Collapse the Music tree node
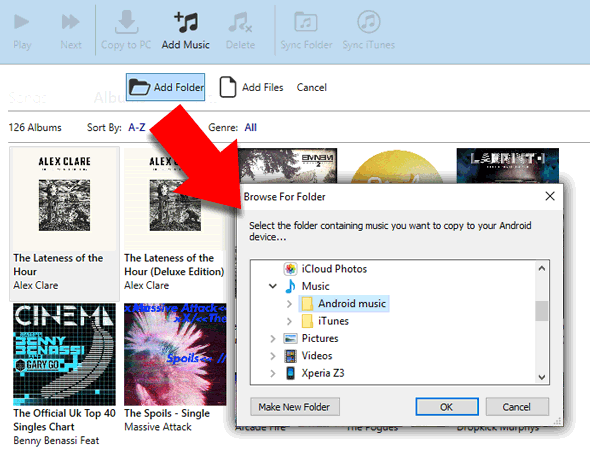This screenshot has height=452, width=590. coord(273,286)
